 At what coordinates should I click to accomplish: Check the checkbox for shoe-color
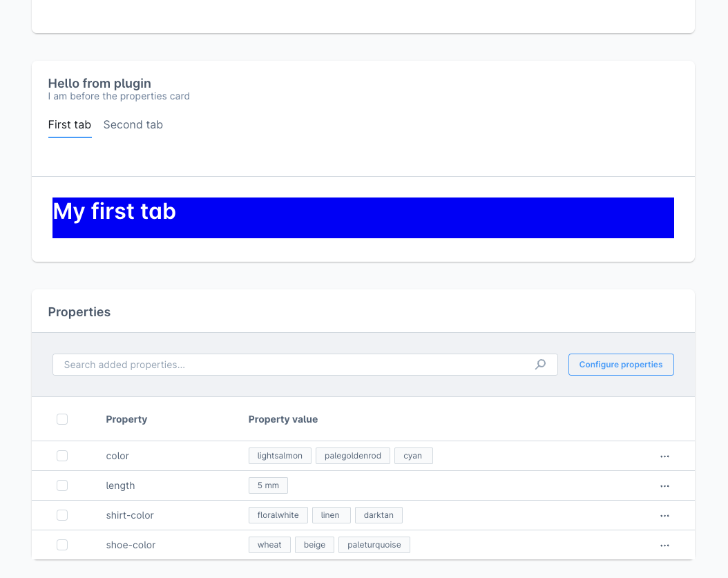[62, 545]
